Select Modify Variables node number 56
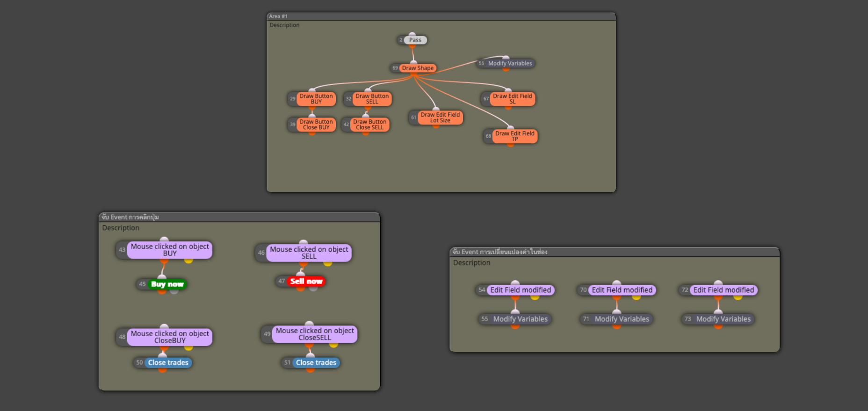 point(510,64)
